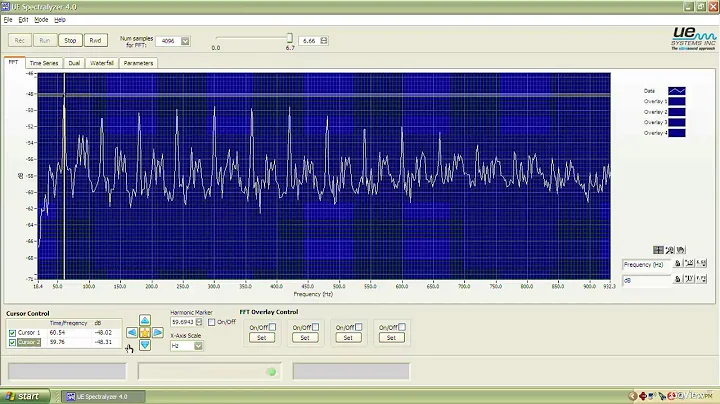Switch to the Waterfall tab
The width and height of the screenshot is (720, 404).
point(102,63)
